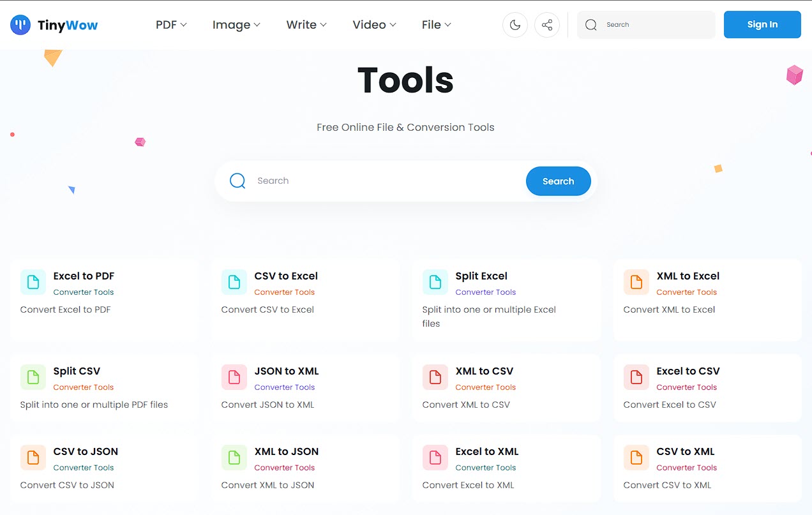812x515 pixels.
Task: Expand the PDF dropdown menu
Action: 171,25
